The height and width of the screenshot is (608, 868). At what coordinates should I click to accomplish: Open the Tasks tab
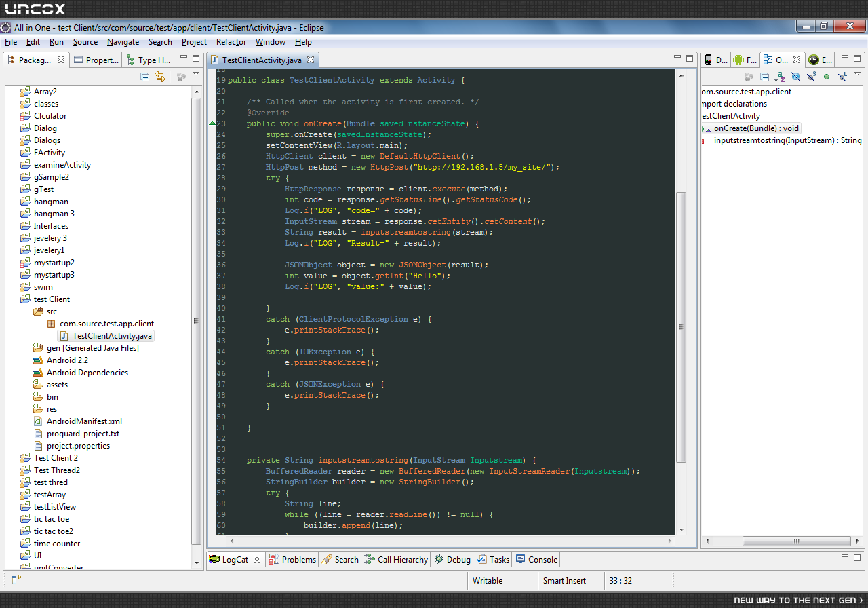(493, 559)
